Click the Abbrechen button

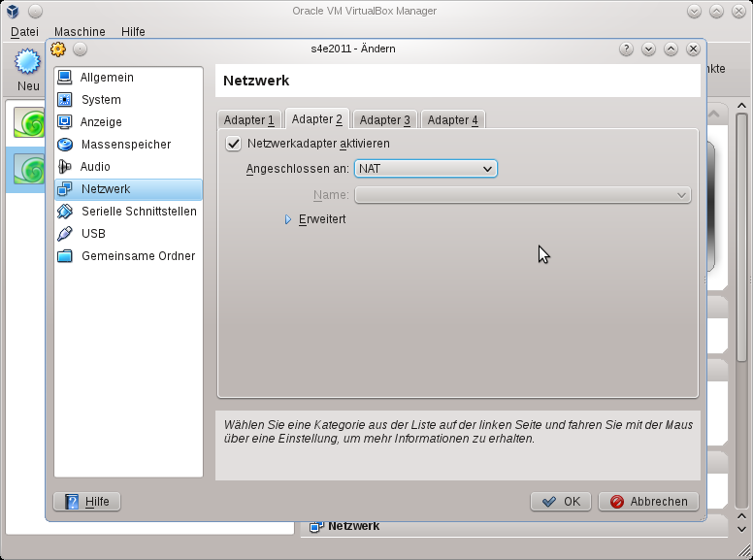pos(649,502)
